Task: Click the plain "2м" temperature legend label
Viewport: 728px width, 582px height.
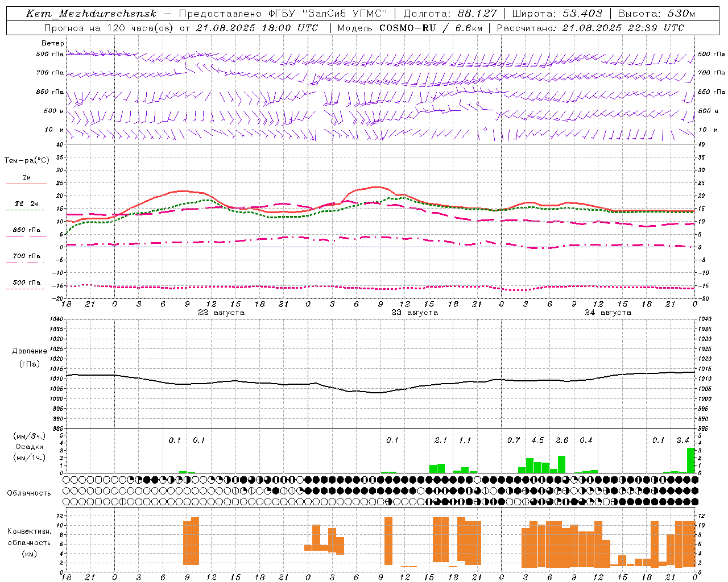Action: point(27,177)
